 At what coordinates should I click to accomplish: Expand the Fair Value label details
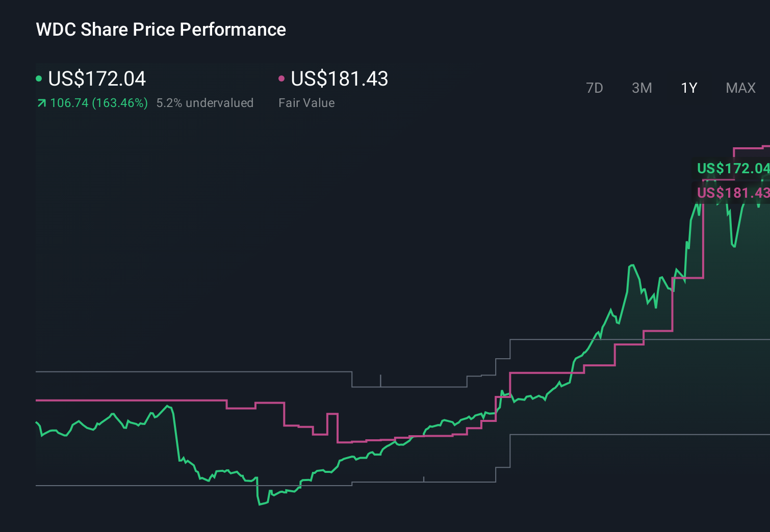coord(307,102)
